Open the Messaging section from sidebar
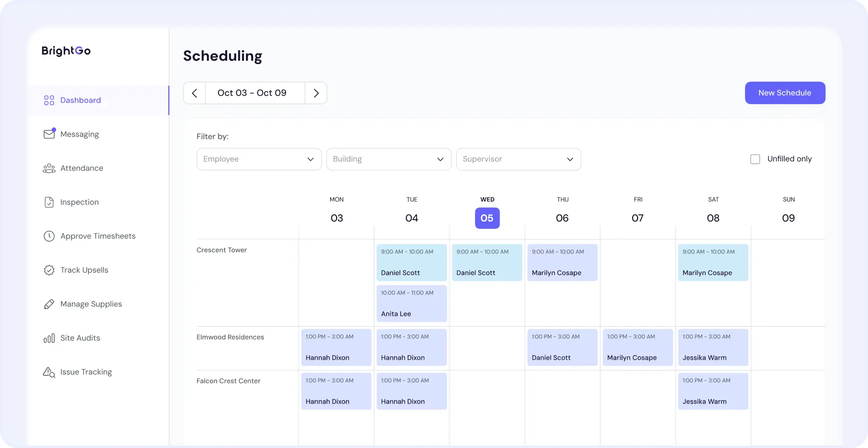Image resolution: width=868 pixels, height=448 pixels. pyautogui.click(x=79, y=134)
